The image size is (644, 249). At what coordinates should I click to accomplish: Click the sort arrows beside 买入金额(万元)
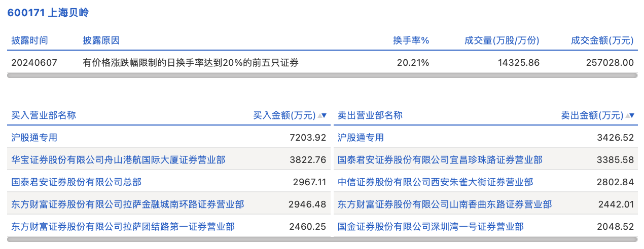click(x=322, y=115)
